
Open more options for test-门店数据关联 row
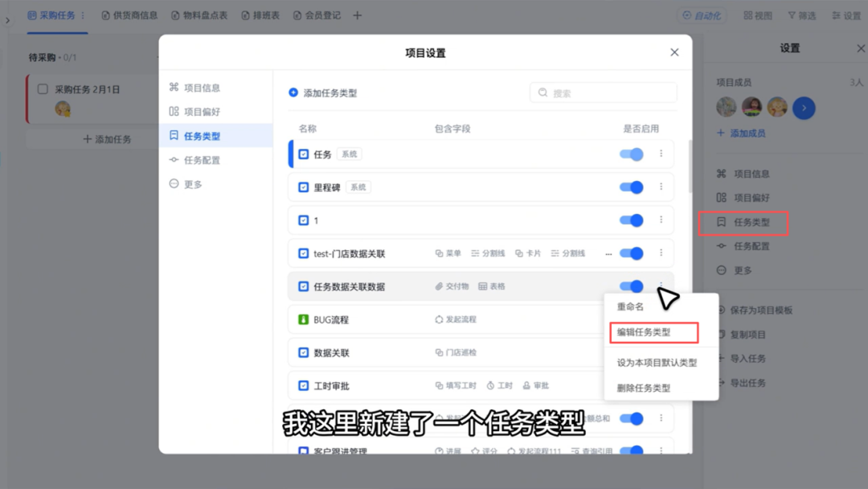click(x=661, y=253)
